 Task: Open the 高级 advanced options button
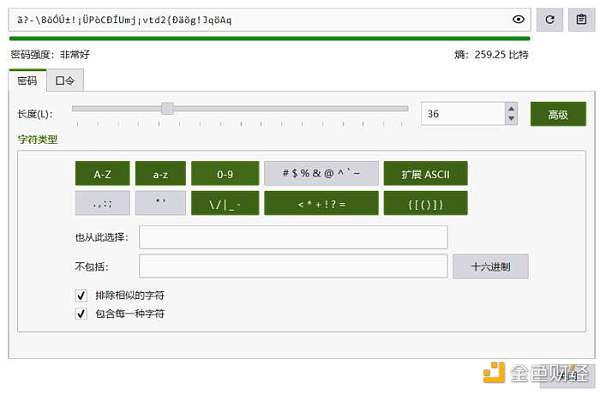[558, 114]
